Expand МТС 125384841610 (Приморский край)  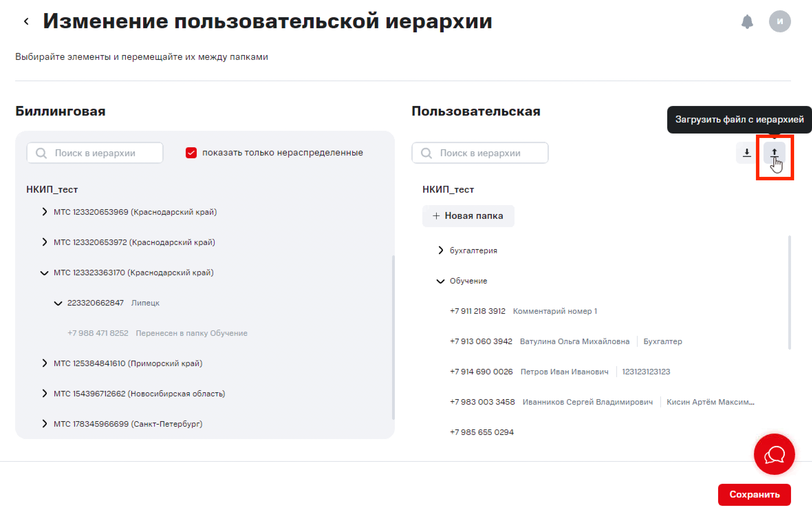[44, 363]
